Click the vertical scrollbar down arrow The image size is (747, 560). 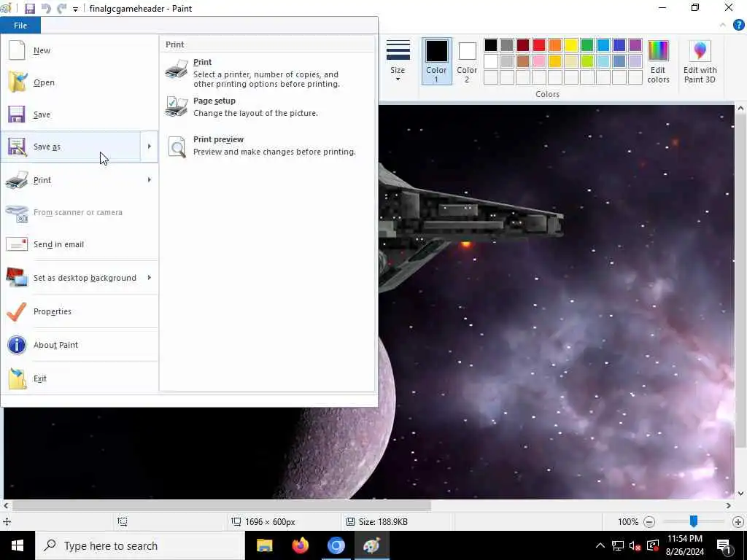[x=740, y=494]
